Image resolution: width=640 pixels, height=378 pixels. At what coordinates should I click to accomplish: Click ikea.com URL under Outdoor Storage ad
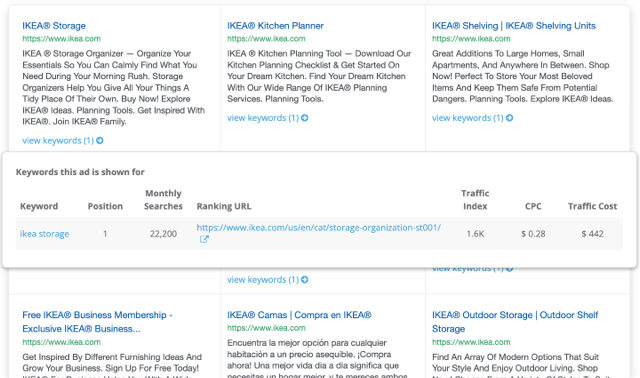tap(471, 342)
